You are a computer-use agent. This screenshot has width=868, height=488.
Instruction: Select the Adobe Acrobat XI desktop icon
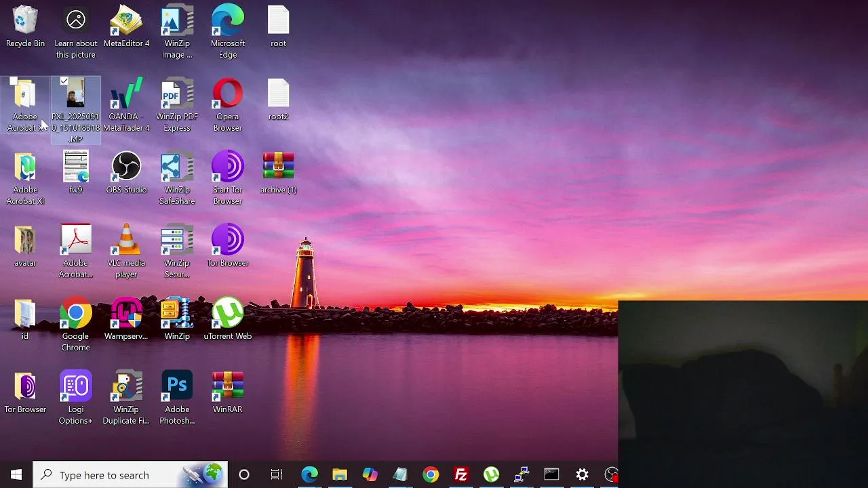click(x=25, y=179)
